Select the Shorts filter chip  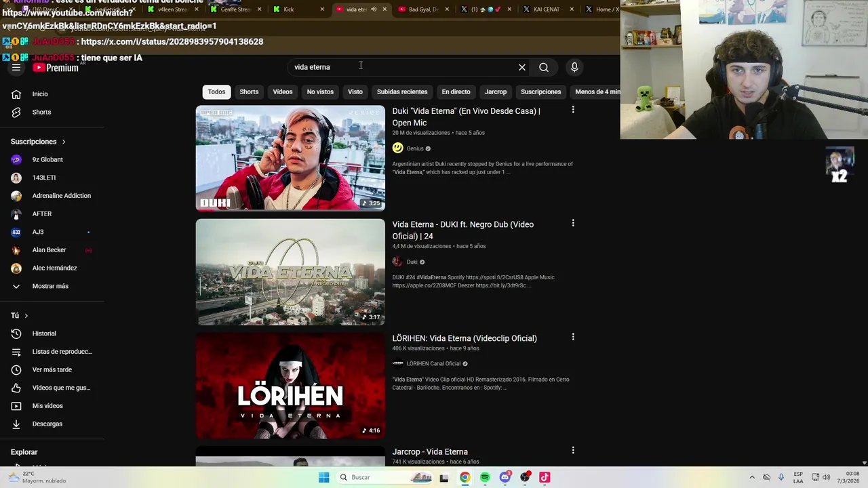tap(249, 91)
